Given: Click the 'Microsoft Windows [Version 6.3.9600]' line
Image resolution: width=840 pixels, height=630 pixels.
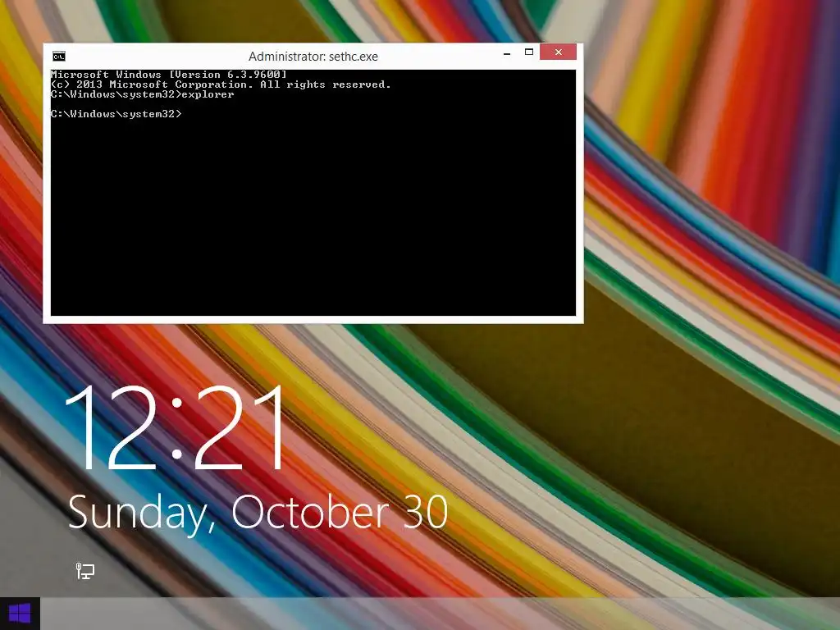Looking at the screenshot, I should [169, 75].
